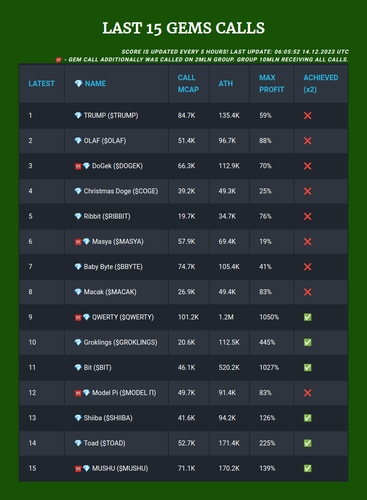The height and width of the screenshot is (500, 367).
Task: Click the score update timestamp line
Action: (235, 52)
